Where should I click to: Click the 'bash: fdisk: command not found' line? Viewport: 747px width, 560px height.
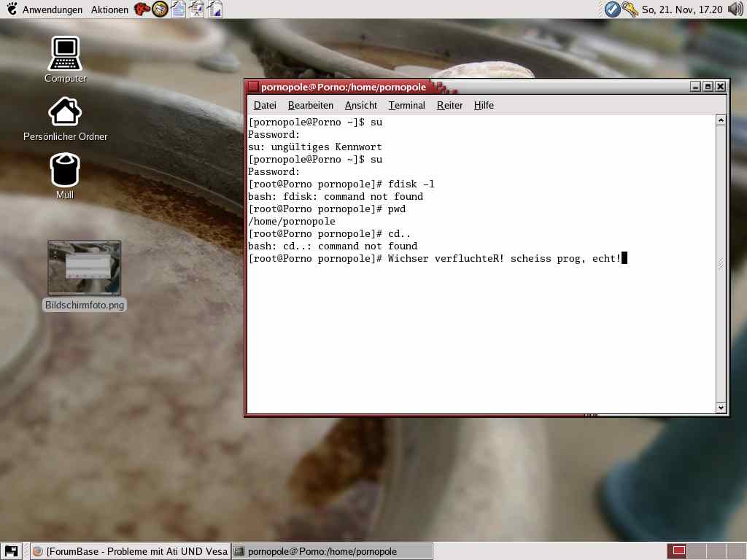pos(336,197)
